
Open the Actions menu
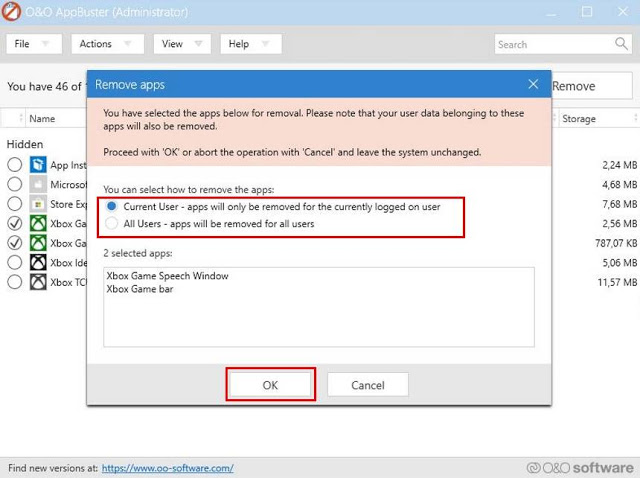(x=107, y=44)
